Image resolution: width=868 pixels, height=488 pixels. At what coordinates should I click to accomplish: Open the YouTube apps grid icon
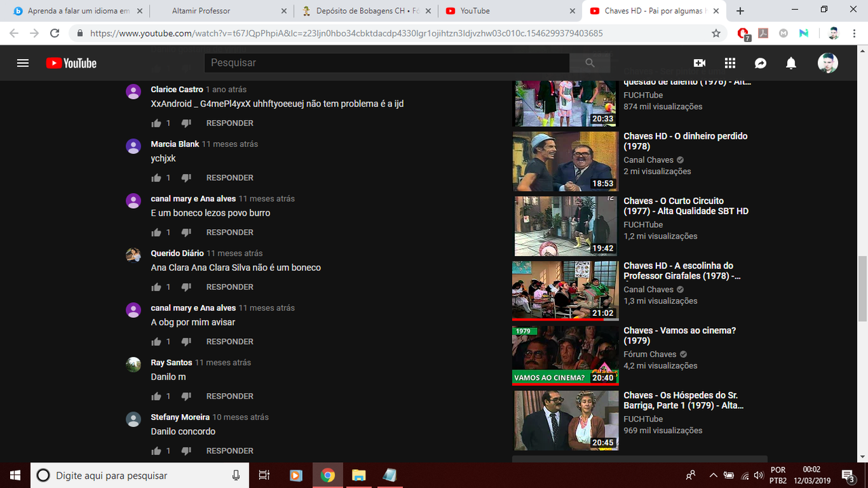point(730,63)
